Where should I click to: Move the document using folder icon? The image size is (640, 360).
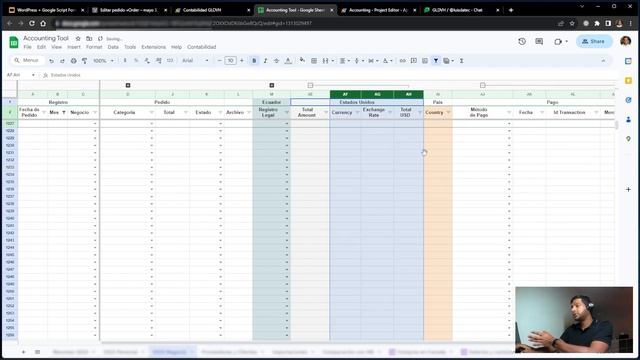pyautogui.click(x=89, y=38)
